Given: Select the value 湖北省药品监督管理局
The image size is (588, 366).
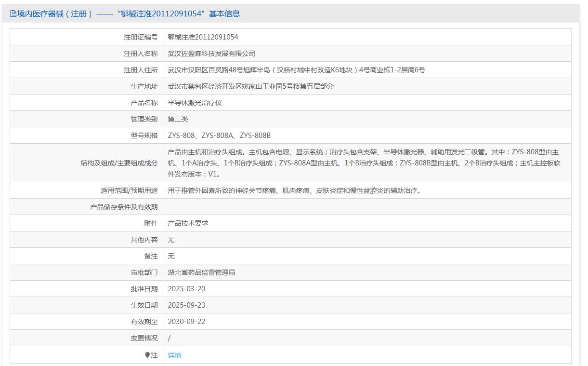Looking at the screenshot, I should [201, 272].
